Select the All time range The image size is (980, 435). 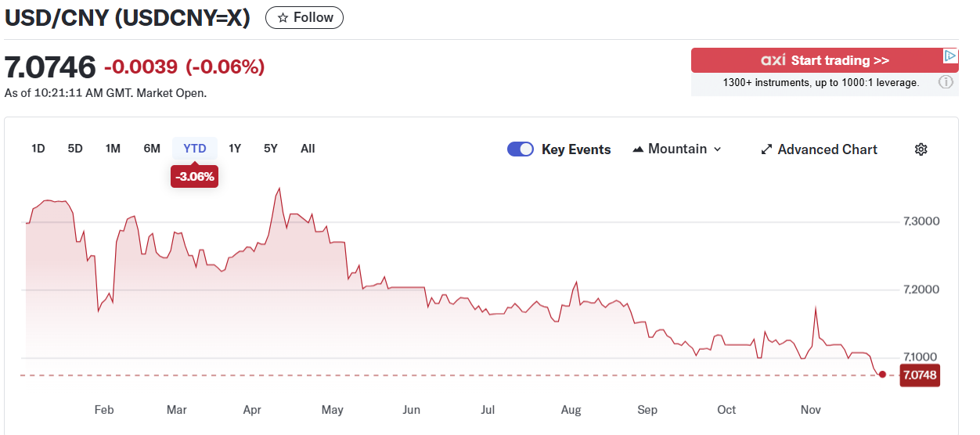pyautogui.click(x=308, y=149)
